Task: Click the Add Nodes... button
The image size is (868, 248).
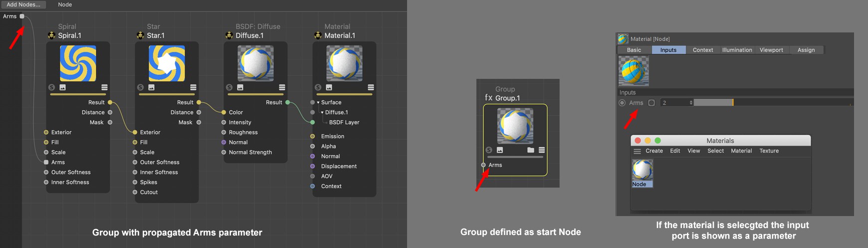Action: pyautogui.click(x=23, y=4)
